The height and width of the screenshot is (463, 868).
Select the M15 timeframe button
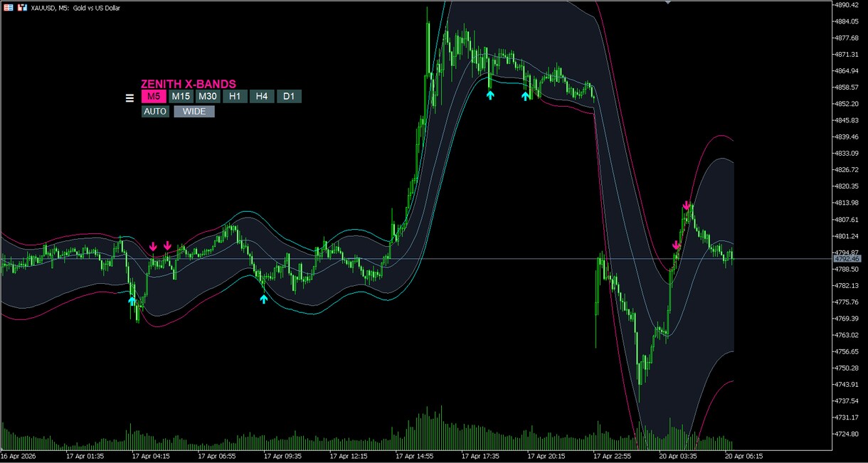point(181,97)
